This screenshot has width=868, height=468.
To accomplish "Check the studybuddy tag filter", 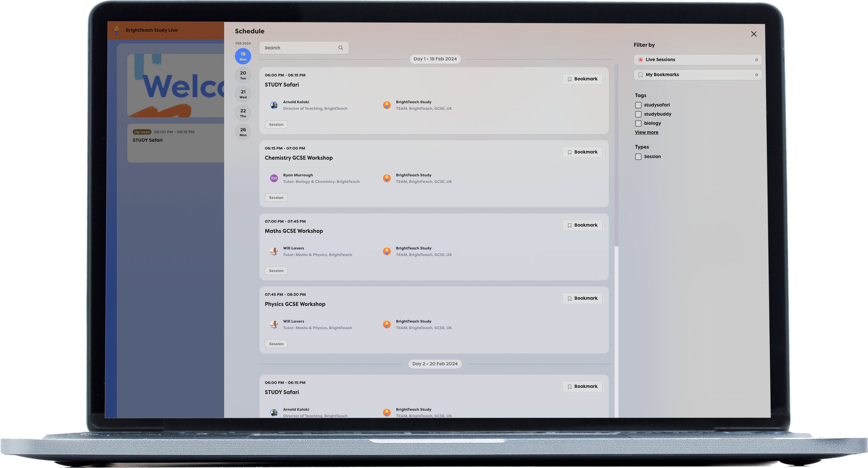I will [638, 114].
